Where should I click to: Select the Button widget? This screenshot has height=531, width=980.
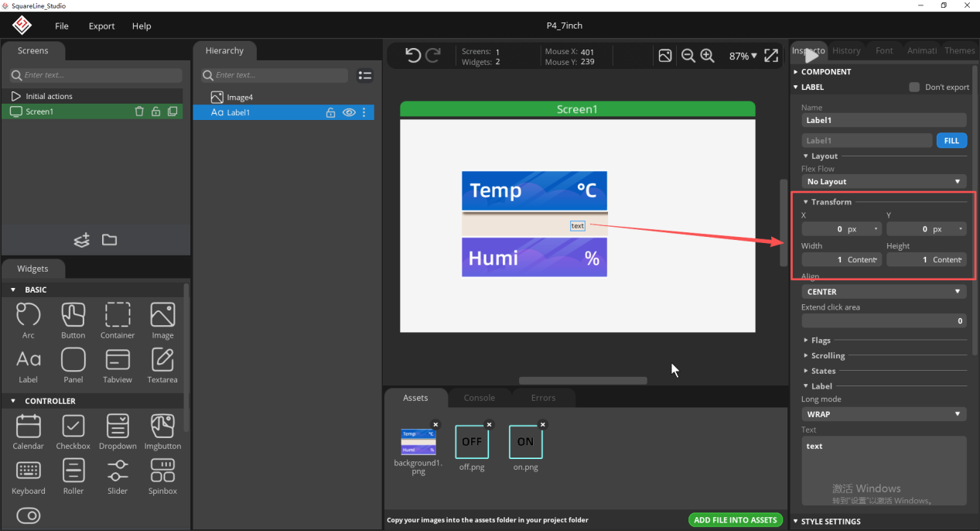73,320
